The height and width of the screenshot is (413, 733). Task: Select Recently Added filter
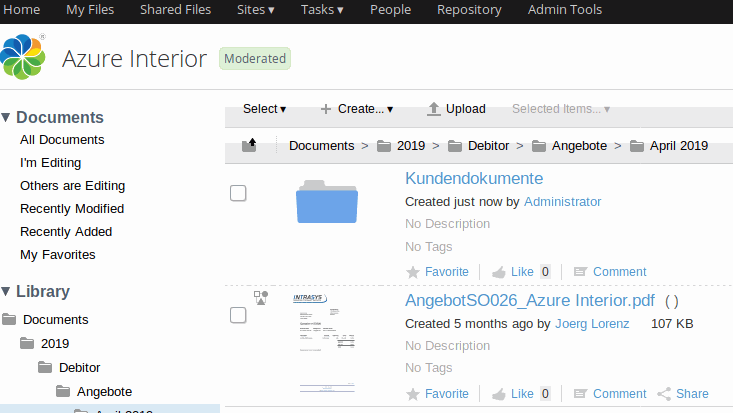coord(66,232)
